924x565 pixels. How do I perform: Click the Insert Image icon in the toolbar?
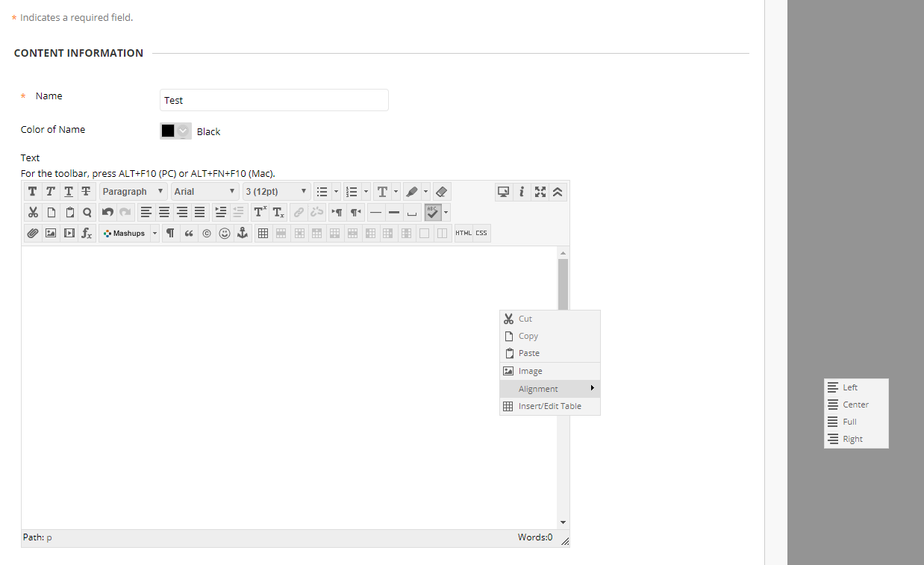(51, 233)
